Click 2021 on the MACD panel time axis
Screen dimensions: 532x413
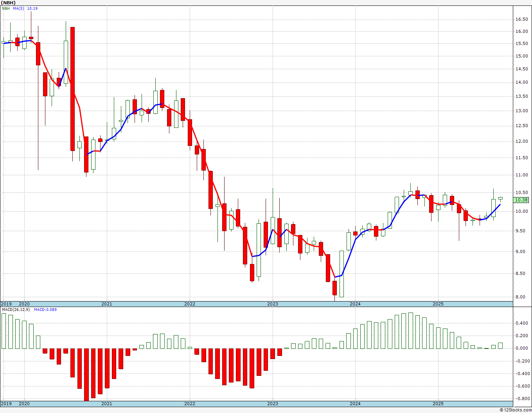tap(107, 404)
